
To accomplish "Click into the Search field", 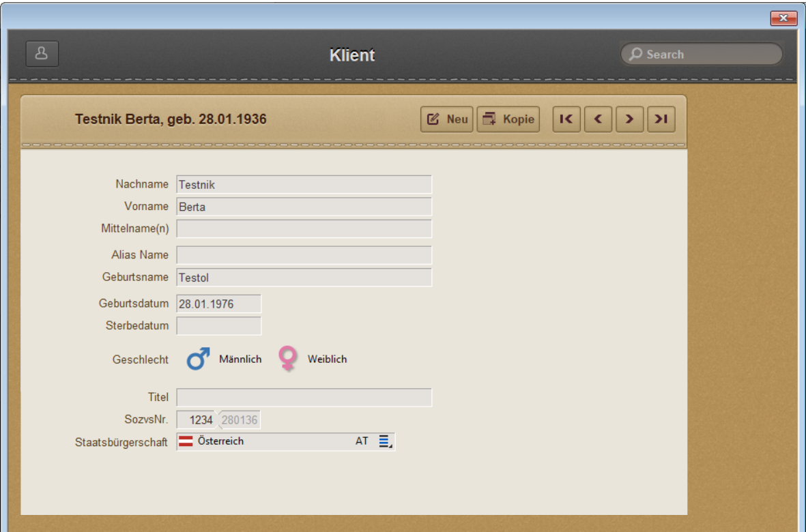I will coord(710,55).
